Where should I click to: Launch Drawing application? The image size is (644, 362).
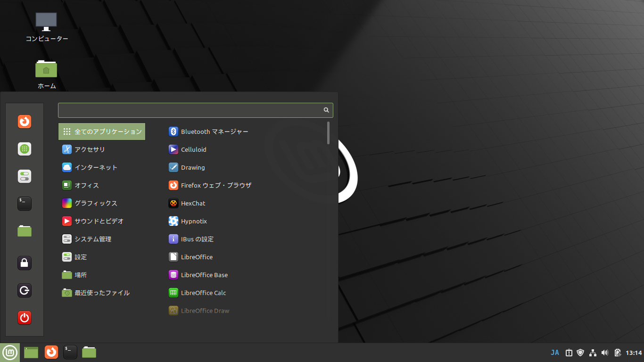point(245,167)
